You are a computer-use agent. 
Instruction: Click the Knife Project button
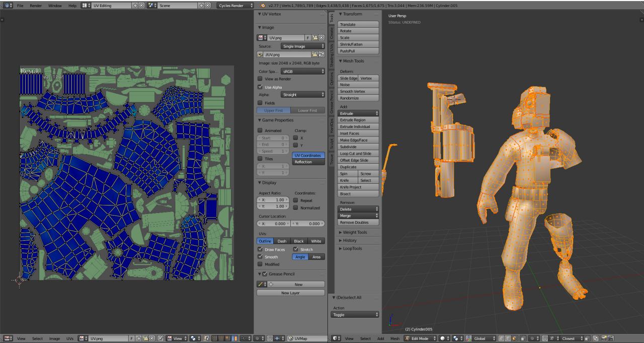pyautogui.click(x=359, y=187)
